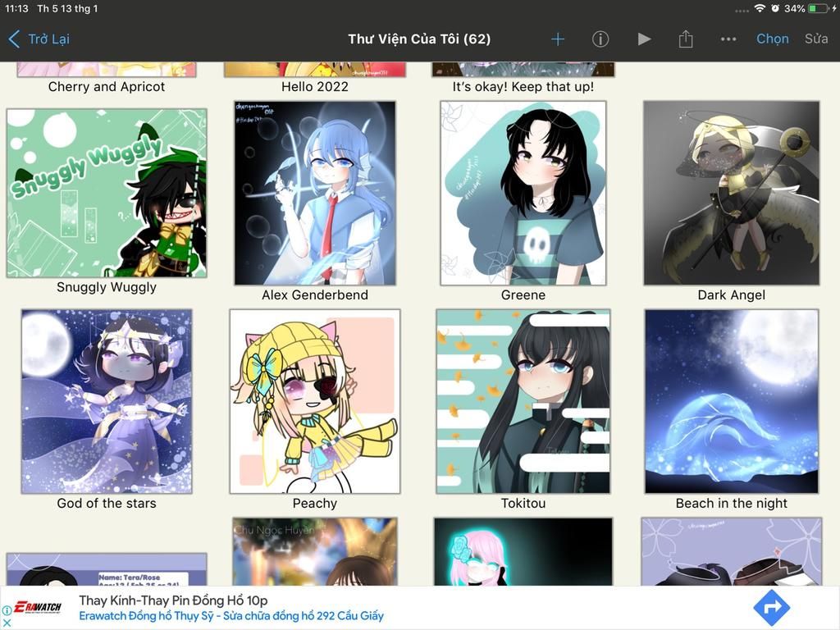Tap the 'Tokitou' caption label
840x630 pixels.
click(523, 504)
